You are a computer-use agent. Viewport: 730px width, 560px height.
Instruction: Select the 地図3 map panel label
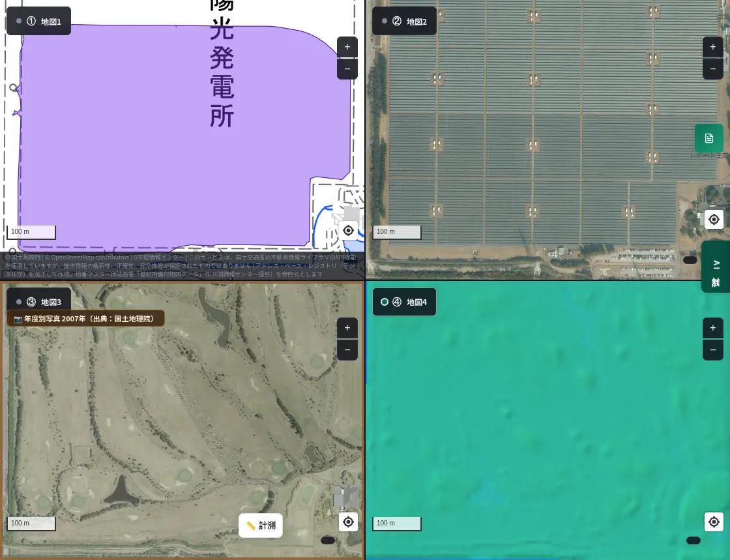point(38,302)
